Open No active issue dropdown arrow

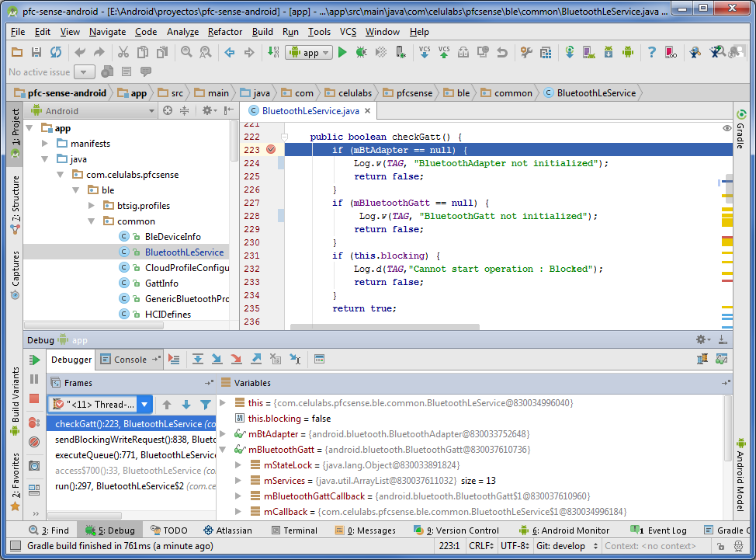tap(83, 72)
